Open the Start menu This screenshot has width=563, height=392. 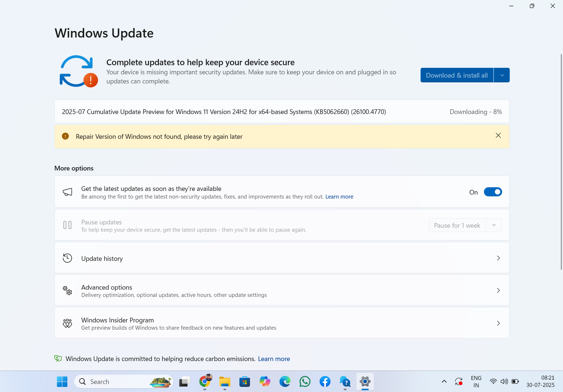pos(62,381)
